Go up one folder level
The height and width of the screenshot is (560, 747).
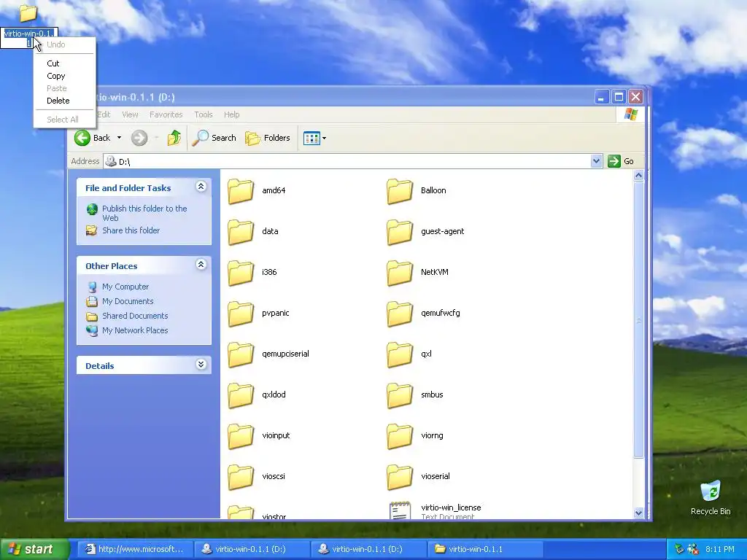174,138
